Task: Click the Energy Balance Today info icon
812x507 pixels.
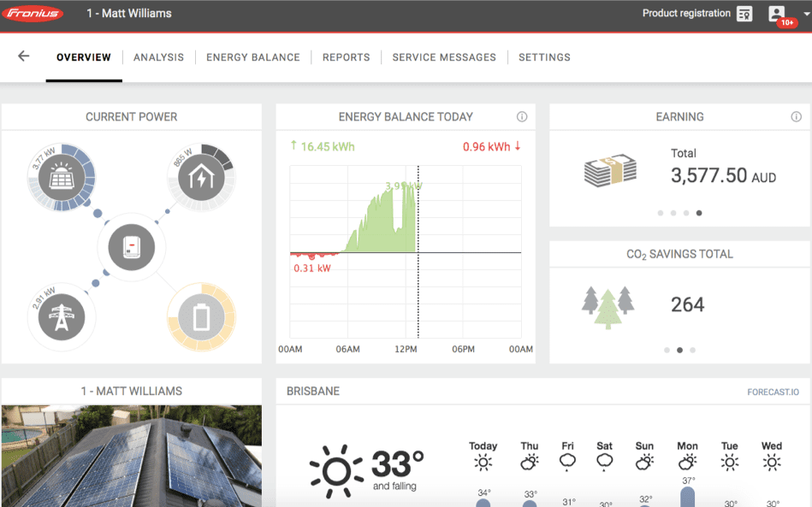Action: (522, 117)
